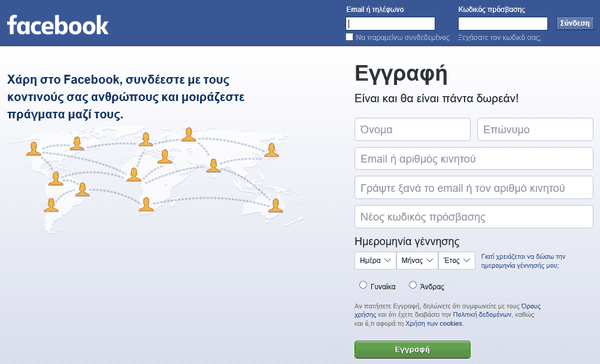The width and height of the screenshot is (600, 364).
Task: Click the Χάρη στο Facebook tagline text
Action: tap(126, 97)
